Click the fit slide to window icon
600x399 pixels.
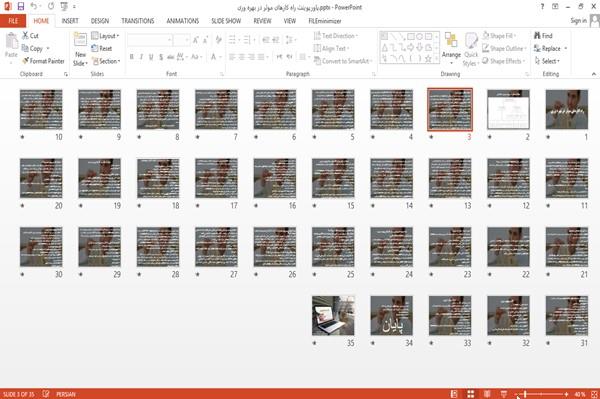point(594,394)
